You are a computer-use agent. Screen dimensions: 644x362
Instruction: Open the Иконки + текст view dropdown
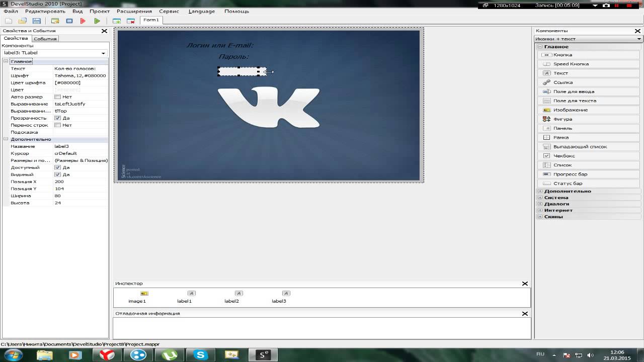(x=639, y=39)
